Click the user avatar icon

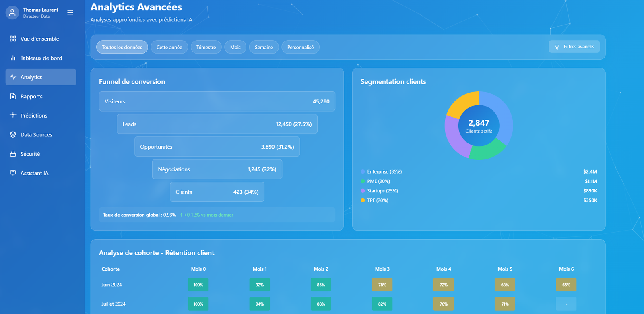pyautogui.click(x=12, y=13)
